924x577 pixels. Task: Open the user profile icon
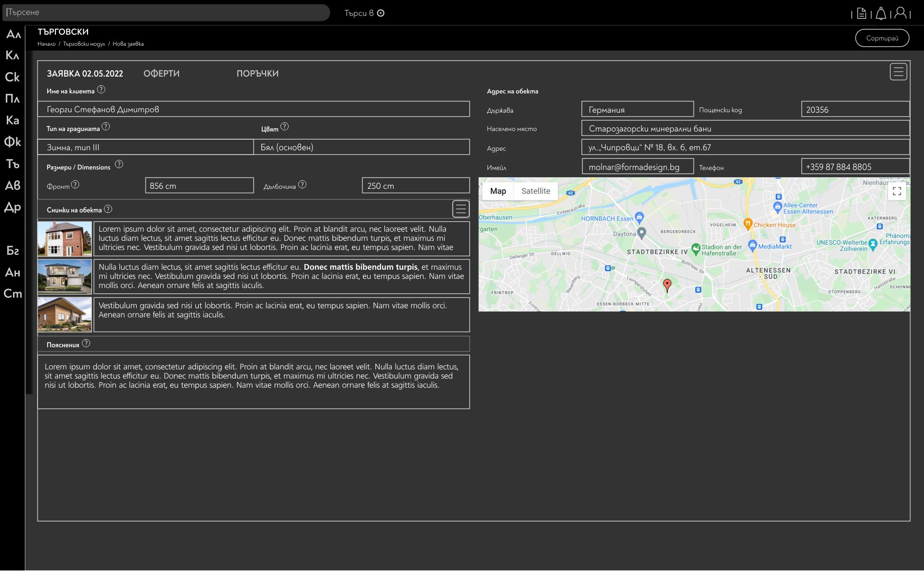pos(900,13)
